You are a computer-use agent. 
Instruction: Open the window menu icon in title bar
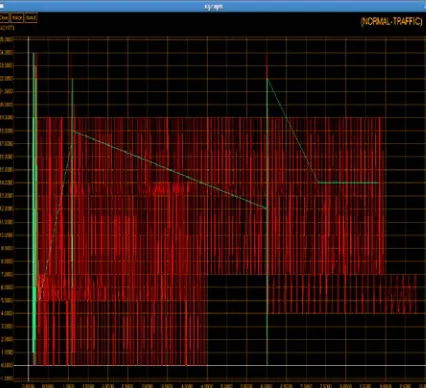coord(2,6)
